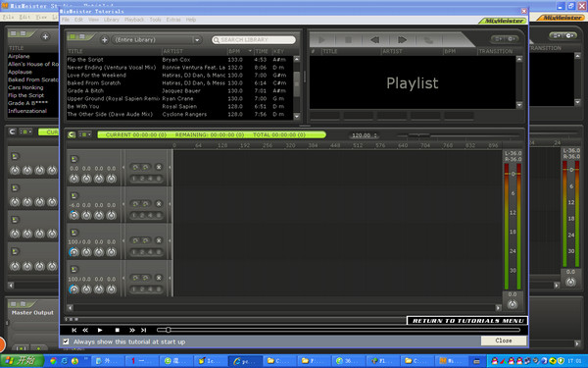Screen dimensions: 588x368
Task: Click Return to Tutorials Menu
Action: click(467, 320)
